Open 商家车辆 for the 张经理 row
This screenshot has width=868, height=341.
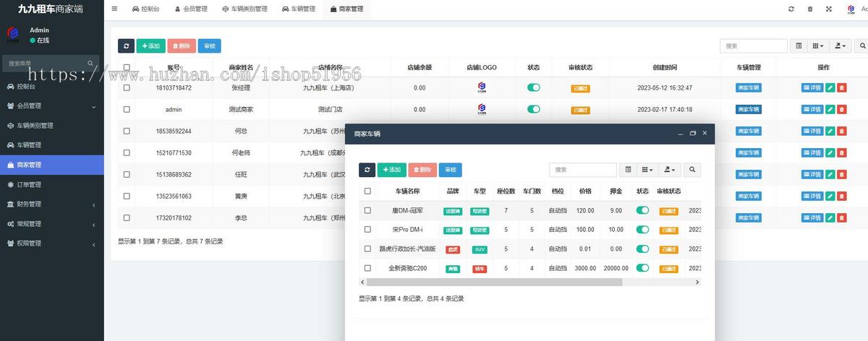pos(748,88)
